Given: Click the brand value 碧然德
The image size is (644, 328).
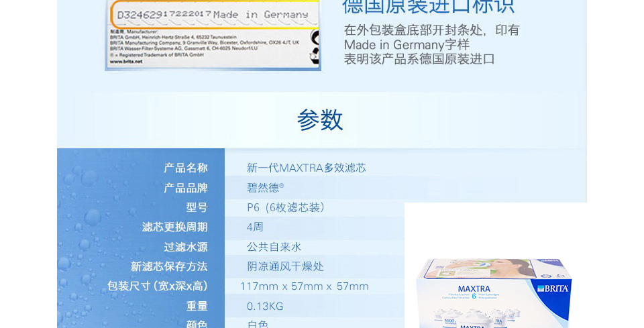Looking at the screenshot, I should click(x=265, y=188).
